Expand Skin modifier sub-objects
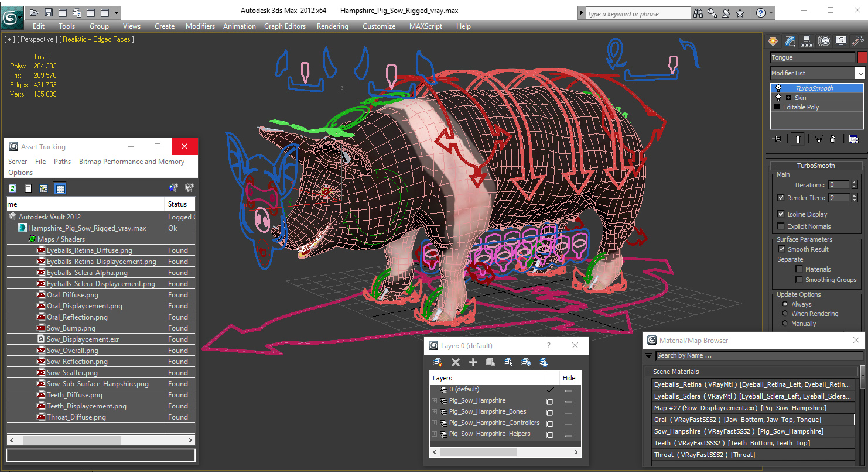This screenshot has height=474, width=868. [x=788, y=98]
